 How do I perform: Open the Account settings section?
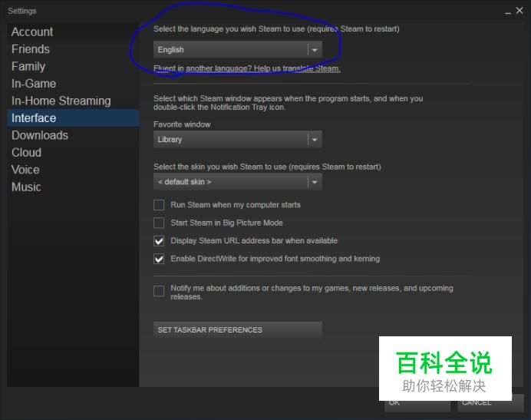73,31
